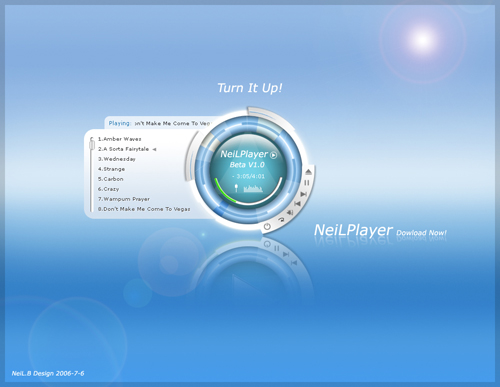Click the play icon beside NeiLPlayer title
Screen dimensions: 500x387
273,155
